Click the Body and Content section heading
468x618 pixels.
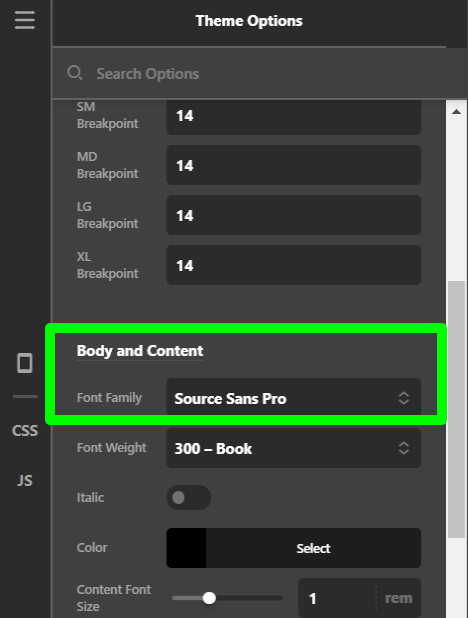(140, 351)
